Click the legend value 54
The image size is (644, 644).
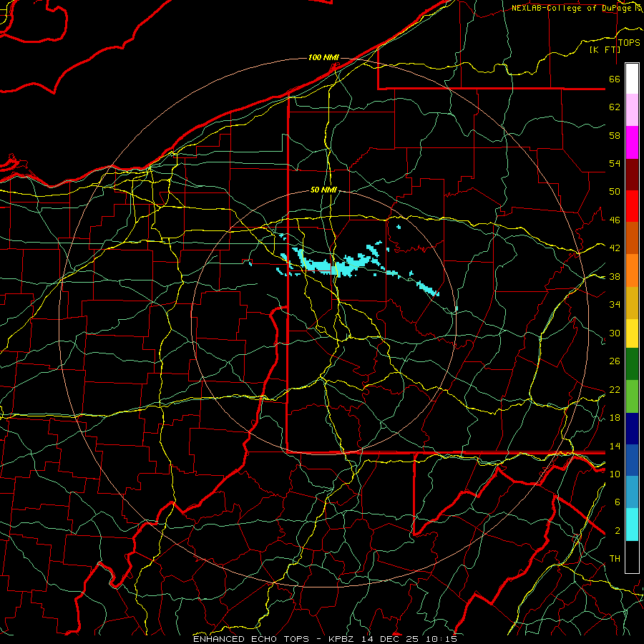615,163
